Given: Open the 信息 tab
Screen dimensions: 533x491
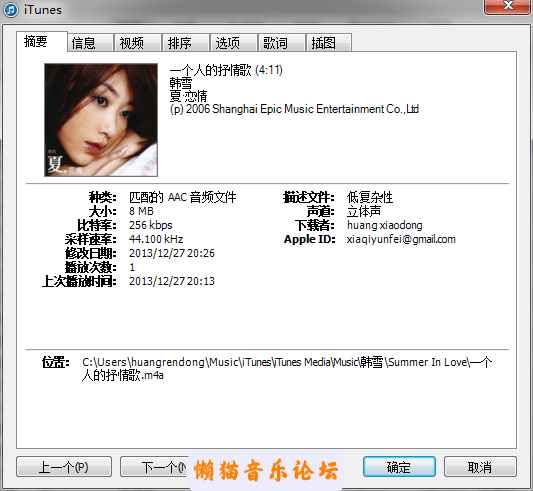Looking at the screenshot, I should [x=90, y=43].
